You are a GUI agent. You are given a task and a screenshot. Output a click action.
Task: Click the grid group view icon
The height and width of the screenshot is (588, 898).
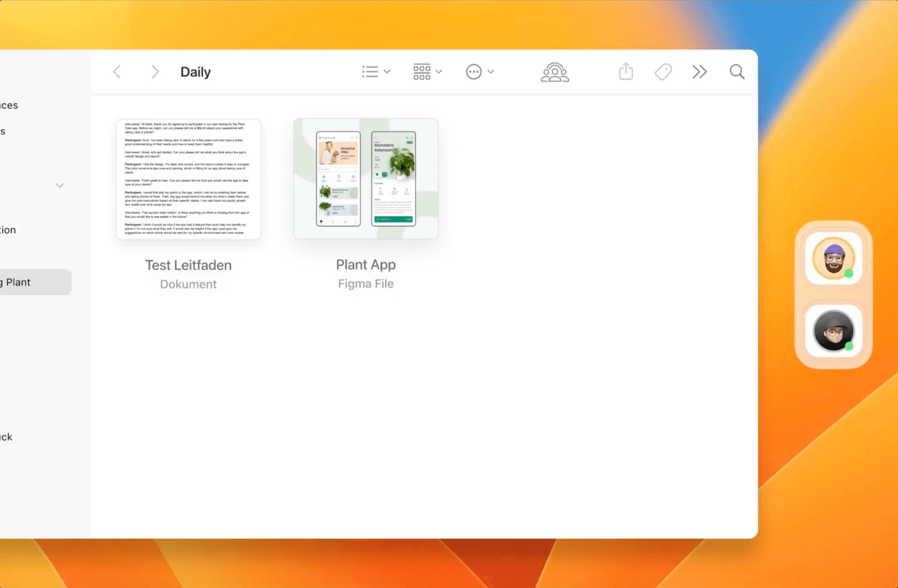pyautogui.click(x=421, y=72)
